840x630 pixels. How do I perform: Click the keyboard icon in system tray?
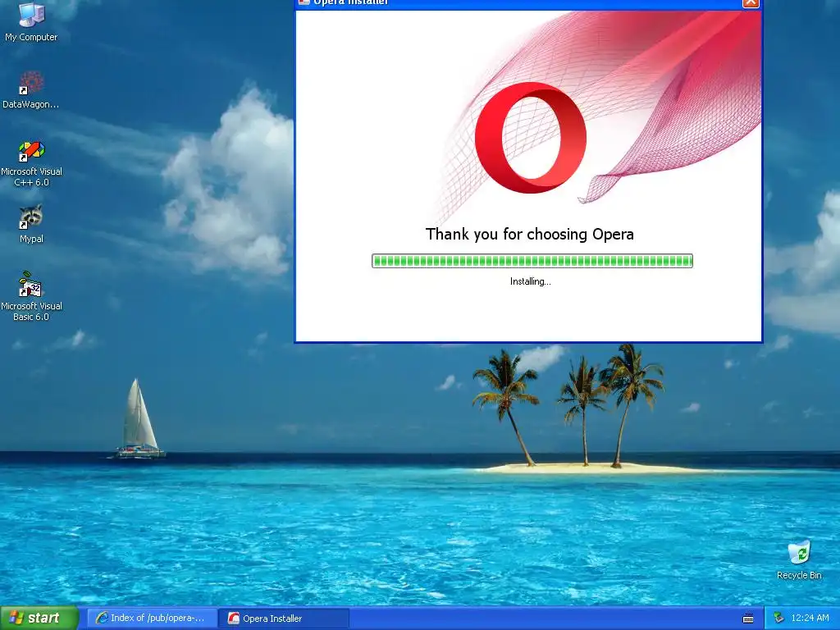(x=748, y=619)
